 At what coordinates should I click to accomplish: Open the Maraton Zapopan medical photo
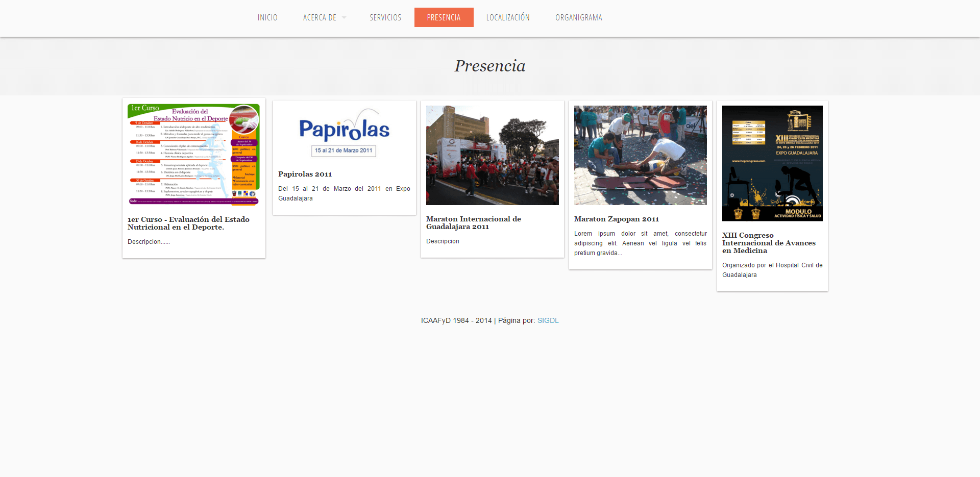tap(640, 155)
